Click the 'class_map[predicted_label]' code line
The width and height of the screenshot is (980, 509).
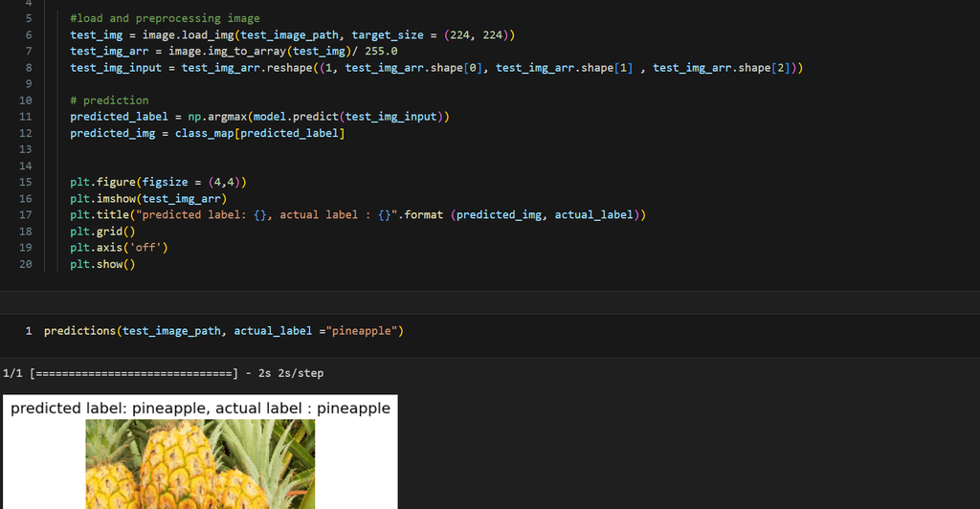[x=208, y=133]
